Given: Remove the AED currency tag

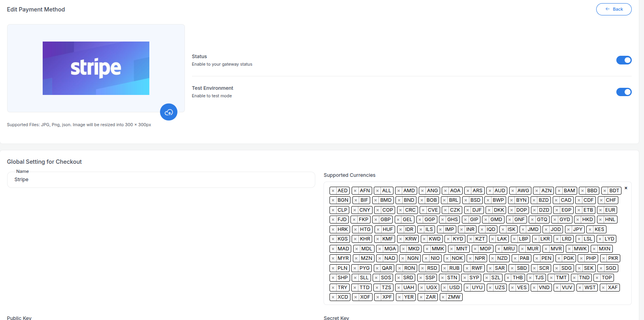Looking at the screenshot, I should (333, 191).
